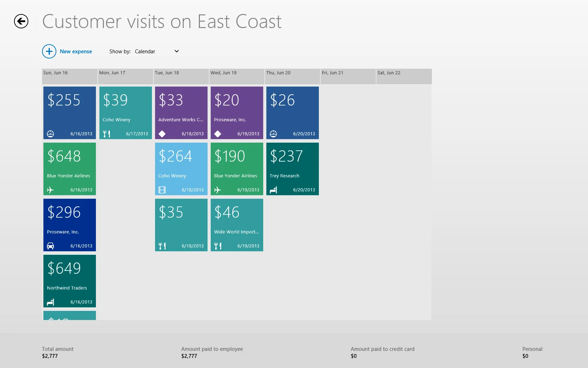
Task: Click Wide World Import... vendor name
Action: pos(236,232)
